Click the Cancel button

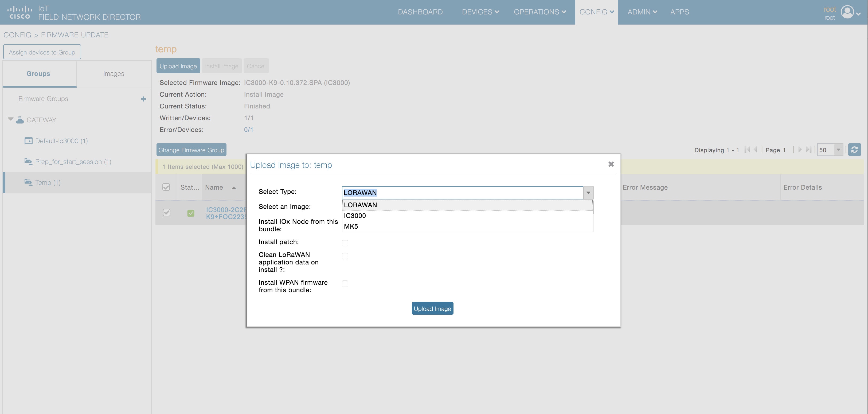pos(256,66)
